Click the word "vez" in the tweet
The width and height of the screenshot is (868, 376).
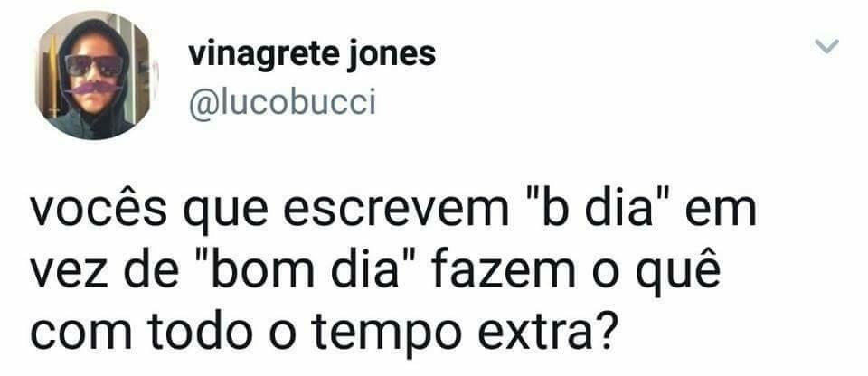point(70,274)
